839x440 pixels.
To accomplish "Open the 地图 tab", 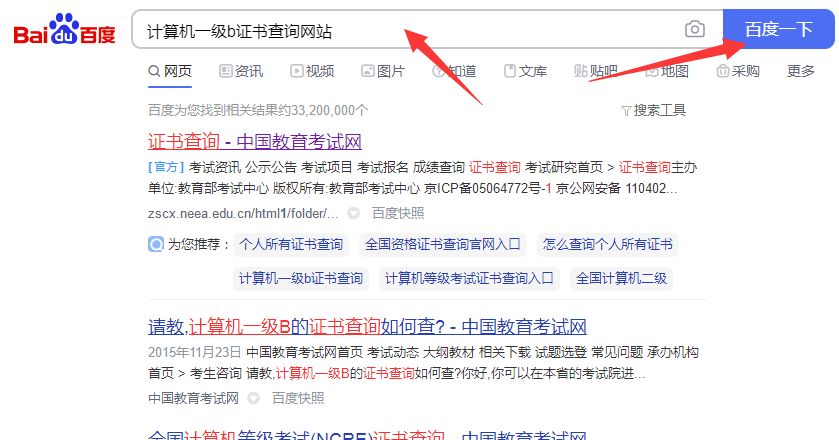I will click(667, 71).
